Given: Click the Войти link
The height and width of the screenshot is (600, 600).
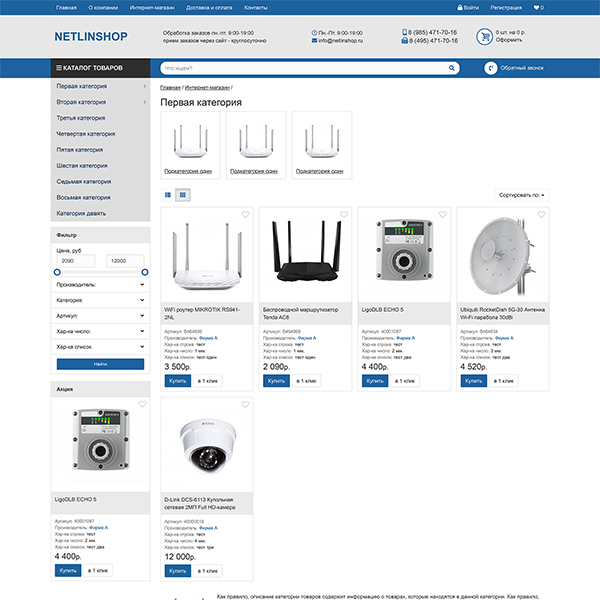Looking at the screenshot, I should (471, 8).
